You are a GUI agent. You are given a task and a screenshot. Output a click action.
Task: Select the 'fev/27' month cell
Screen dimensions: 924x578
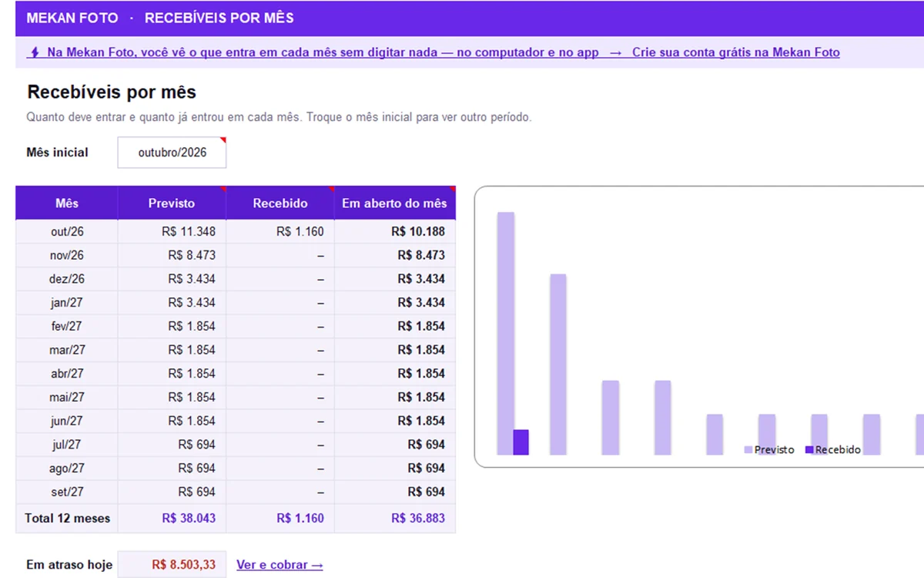pos(67,326)
